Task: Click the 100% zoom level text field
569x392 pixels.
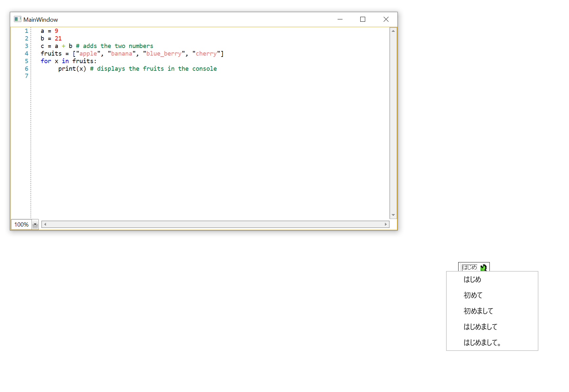Action: pos(21,225)
